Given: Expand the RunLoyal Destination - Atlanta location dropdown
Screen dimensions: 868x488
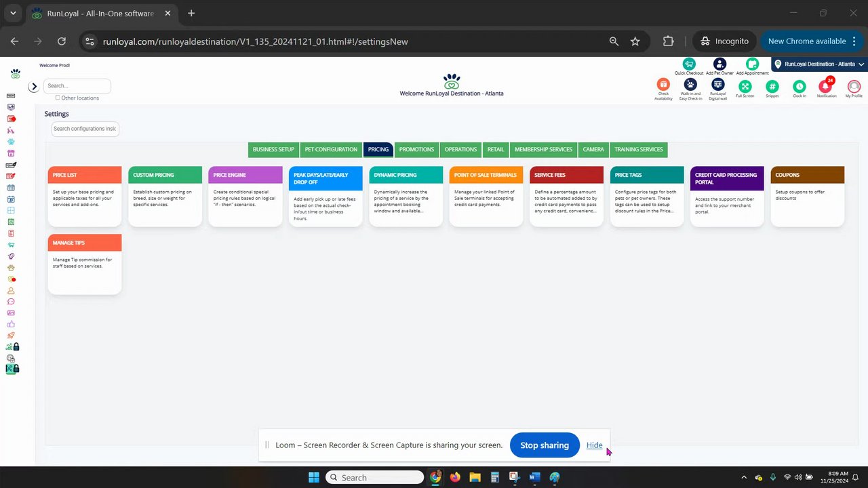Looking at the screenshot, I should click(x=820, y=64).
